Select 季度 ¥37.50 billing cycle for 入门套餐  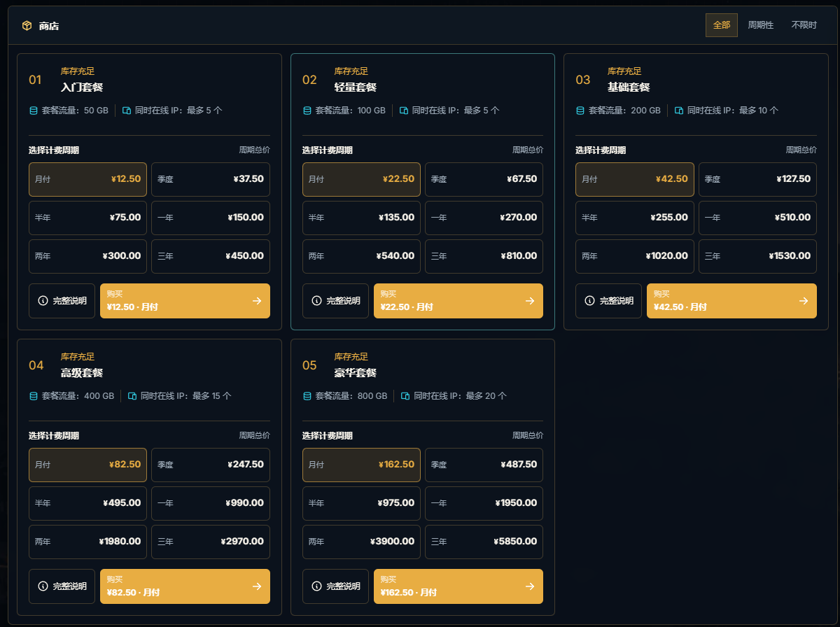211,179
